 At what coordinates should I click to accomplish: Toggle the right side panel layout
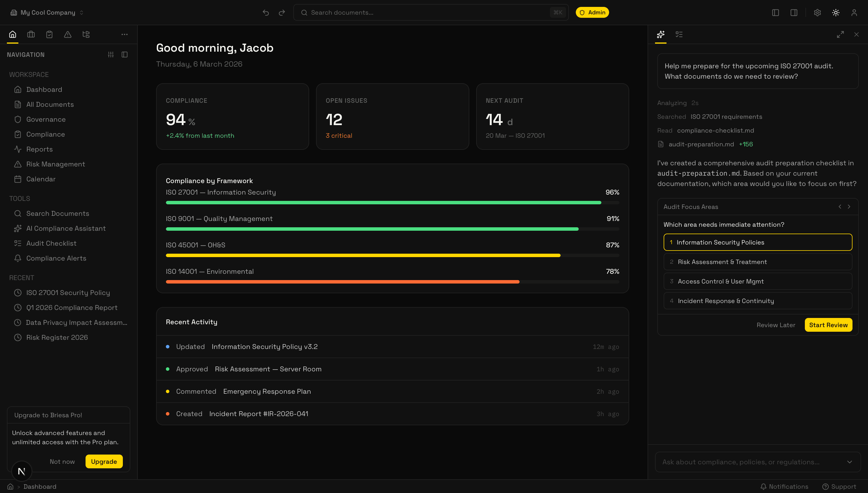point(793,12)
